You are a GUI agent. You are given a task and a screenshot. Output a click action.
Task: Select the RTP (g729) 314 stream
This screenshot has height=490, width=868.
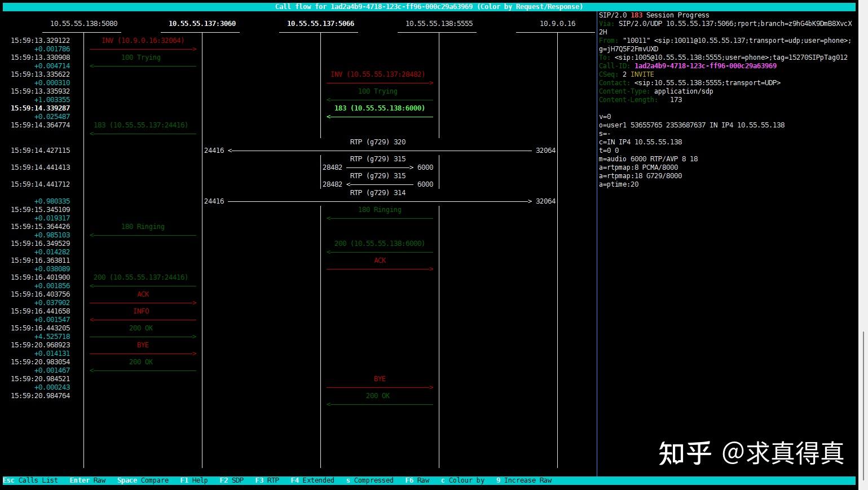point(378,193)
